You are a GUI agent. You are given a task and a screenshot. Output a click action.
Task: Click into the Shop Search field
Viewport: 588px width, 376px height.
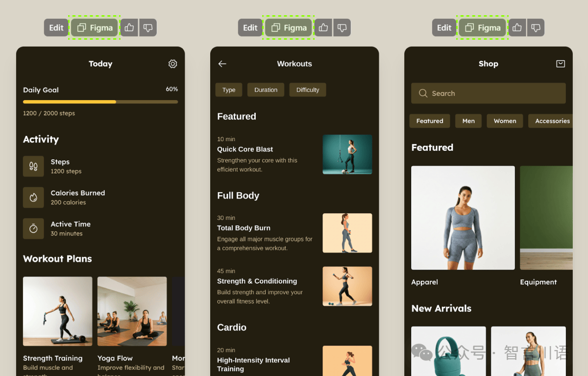point(489,93)
